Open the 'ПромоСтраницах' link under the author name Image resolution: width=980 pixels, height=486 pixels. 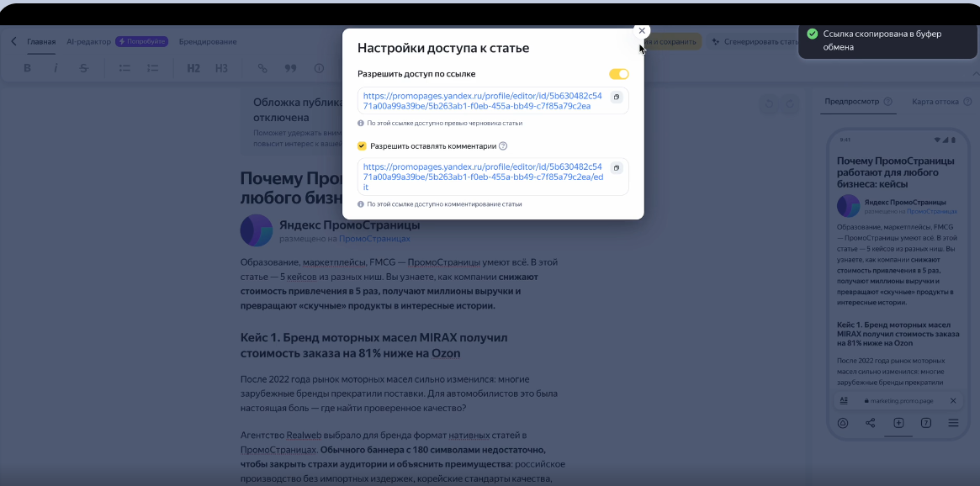(x=374, y=239)
